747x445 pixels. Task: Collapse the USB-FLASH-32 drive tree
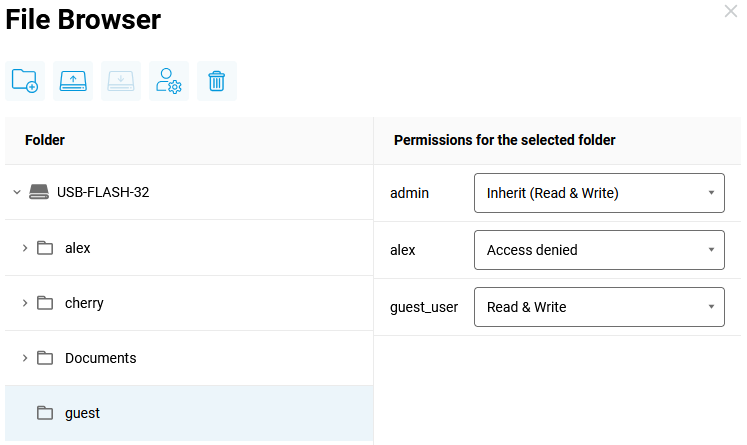[x=16, y=192]
